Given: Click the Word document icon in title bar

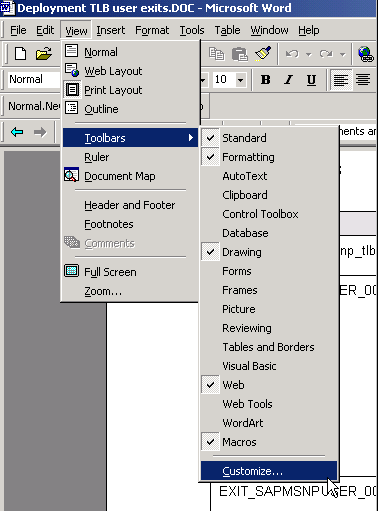Looking at the screenshot, I should pos(7,8).
